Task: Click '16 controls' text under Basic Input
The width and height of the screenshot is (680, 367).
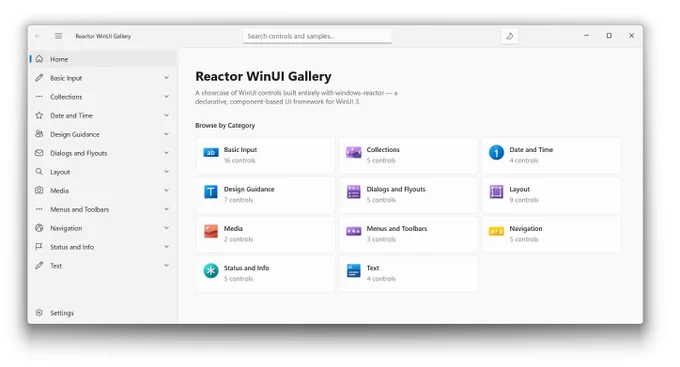Action: (x=239, y=161)
